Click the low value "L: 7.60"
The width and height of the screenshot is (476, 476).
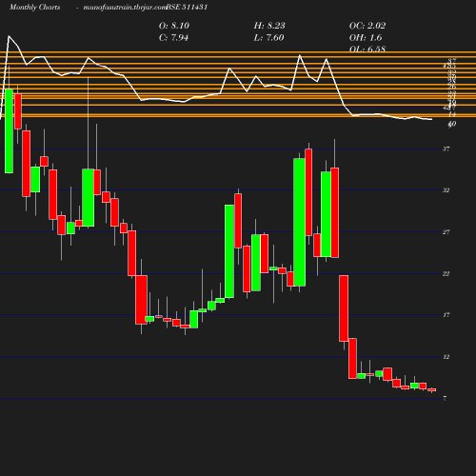268,38
